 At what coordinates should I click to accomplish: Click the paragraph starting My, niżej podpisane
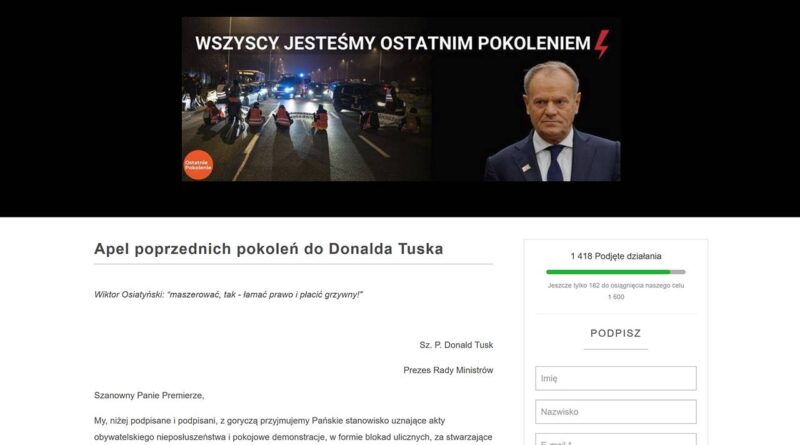pyautogui.click(x=293, y=429)
